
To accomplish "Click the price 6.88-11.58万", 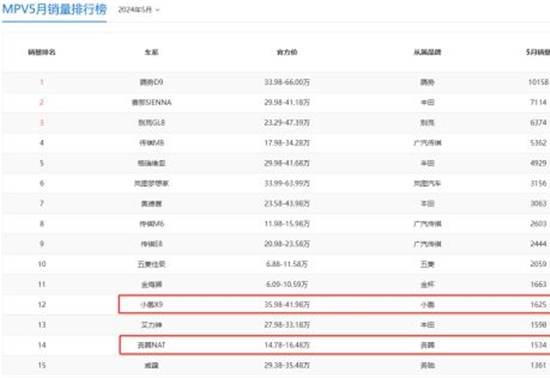I will [287, 264].
